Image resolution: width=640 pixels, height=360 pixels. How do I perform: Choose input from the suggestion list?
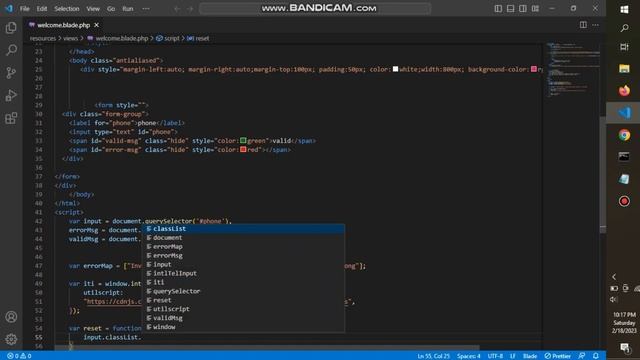243,264
